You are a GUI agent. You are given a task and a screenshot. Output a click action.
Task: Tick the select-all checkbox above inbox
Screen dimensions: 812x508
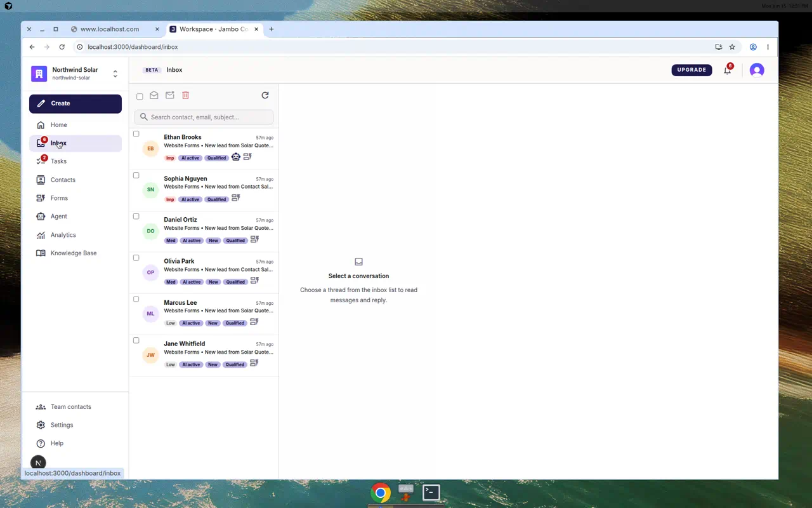(140, 97)
